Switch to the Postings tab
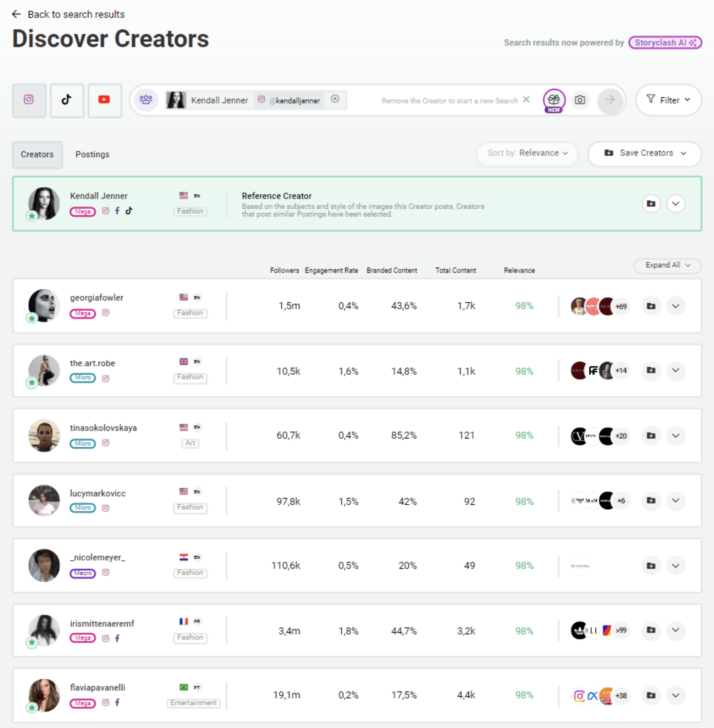 click(92, 154)
